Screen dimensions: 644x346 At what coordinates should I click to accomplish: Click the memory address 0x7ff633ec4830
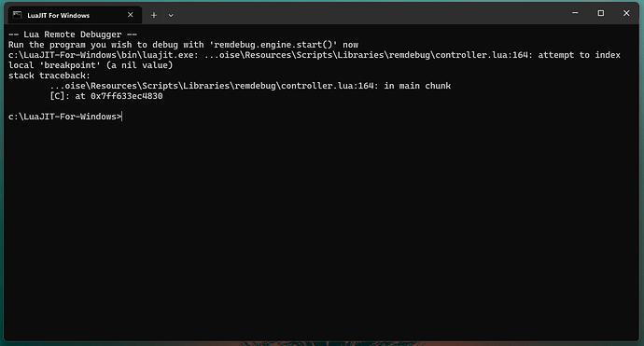[x=127, y=96]
